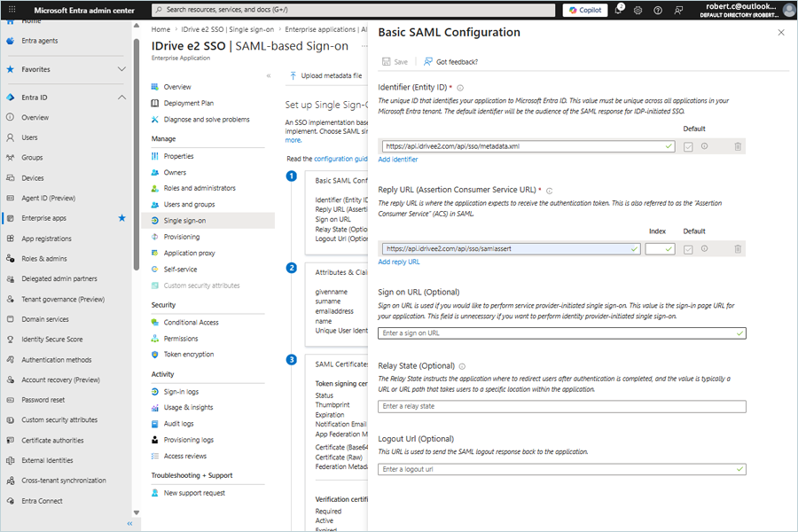Collapse the left navigation pane arrows
The width and height of the screenshot is (798, 532).
129,523
